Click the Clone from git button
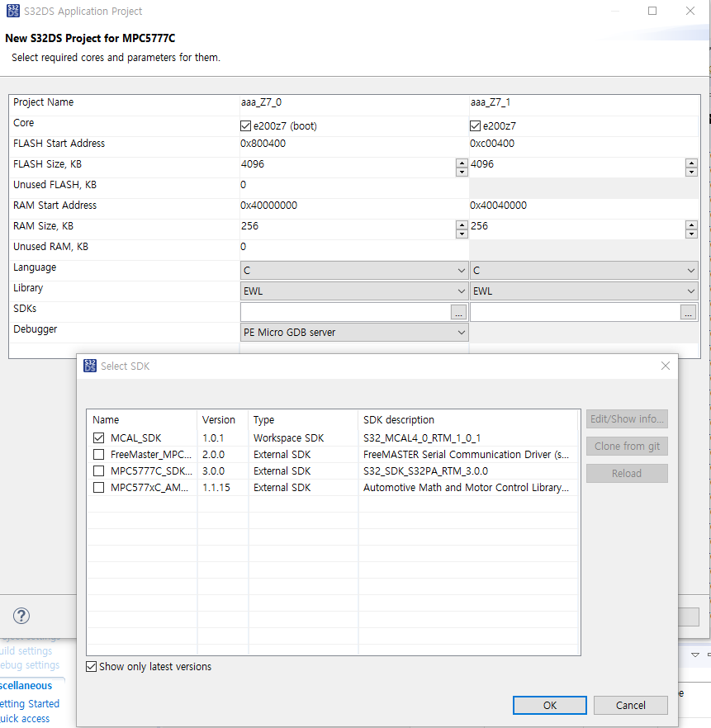This screenshot has height=728, width=711. [627, 447]
